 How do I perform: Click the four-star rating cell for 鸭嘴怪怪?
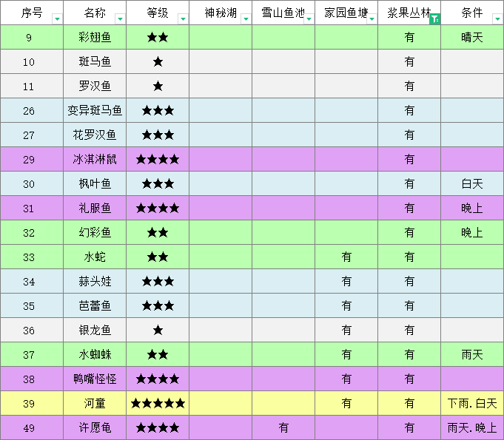coord(158,379)
